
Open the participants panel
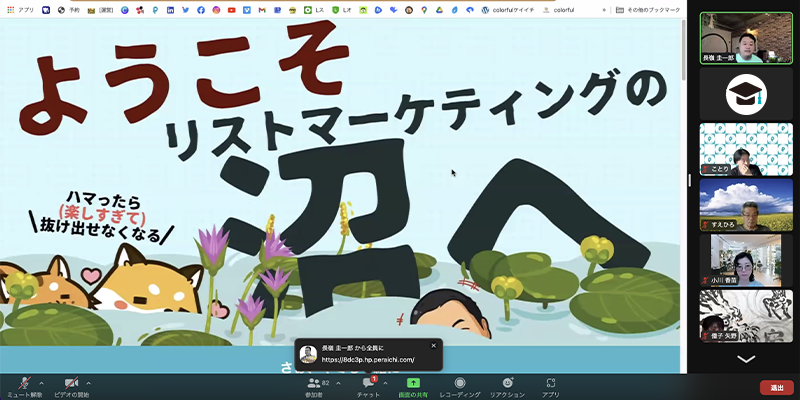coord(318,384)
